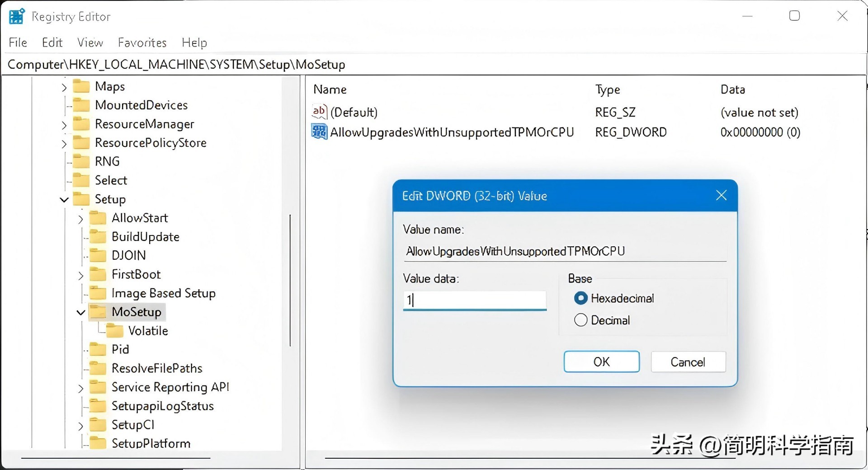Collapse the Setup tree node
This screenshot has width=868, height=470.
pos(63,199)
